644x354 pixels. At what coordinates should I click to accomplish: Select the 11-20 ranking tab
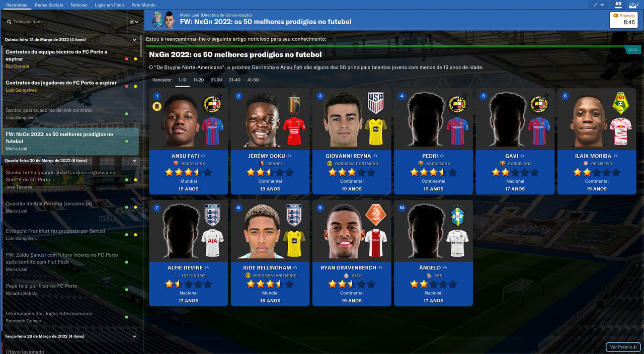pos(199,80)
